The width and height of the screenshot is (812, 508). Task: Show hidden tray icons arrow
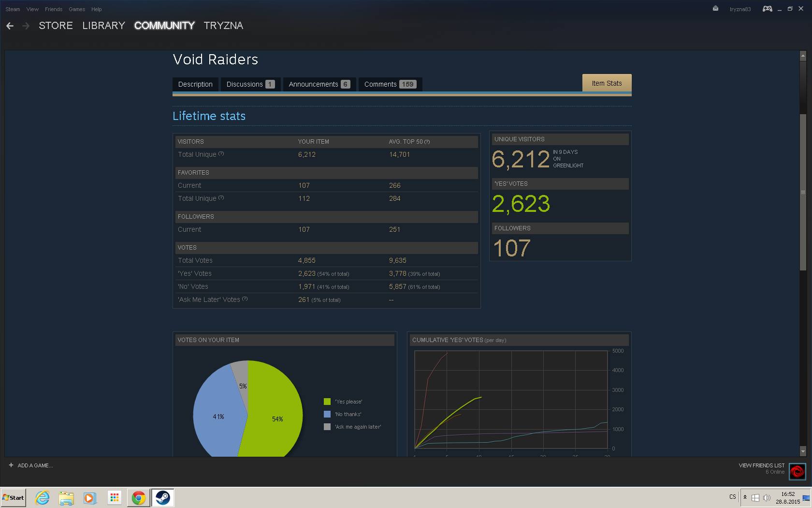[x=745, y=497]
